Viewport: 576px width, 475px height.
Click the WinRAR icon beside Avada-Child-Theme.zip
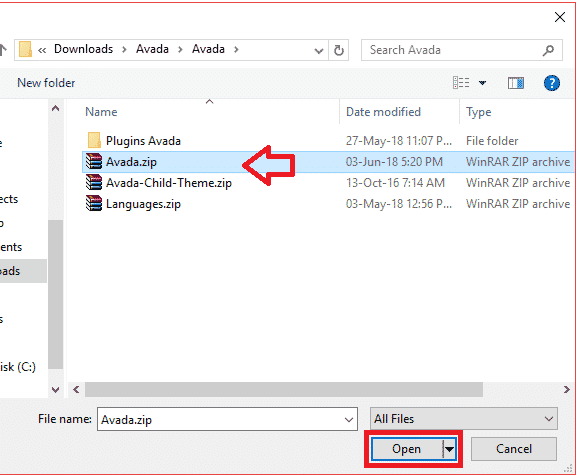(93, 183)
